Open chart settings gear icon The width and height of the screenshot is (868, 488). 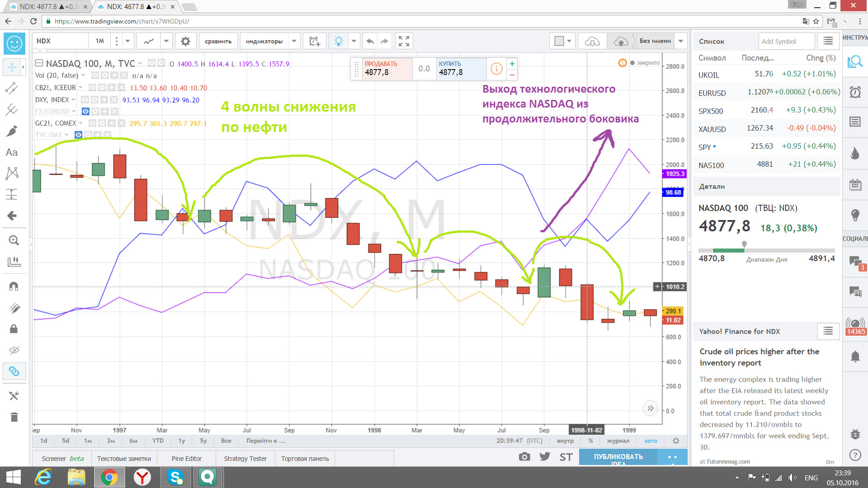185,41
